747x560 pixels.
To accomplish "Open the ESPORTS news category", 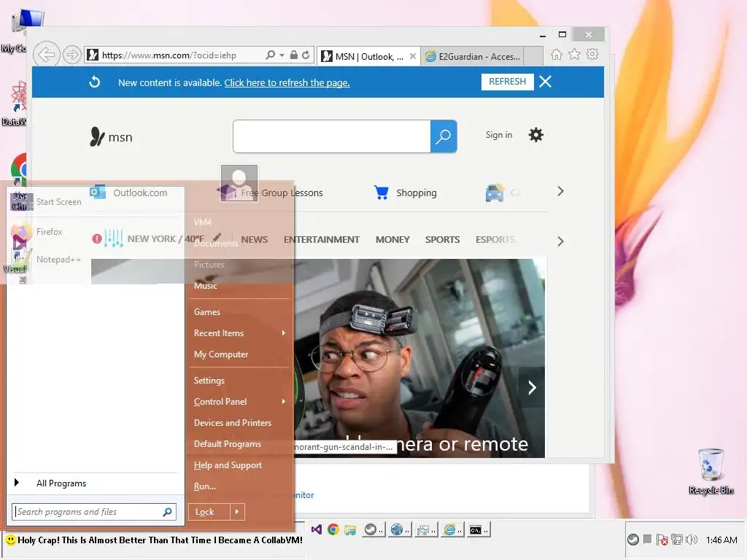I will coord(495,239).
